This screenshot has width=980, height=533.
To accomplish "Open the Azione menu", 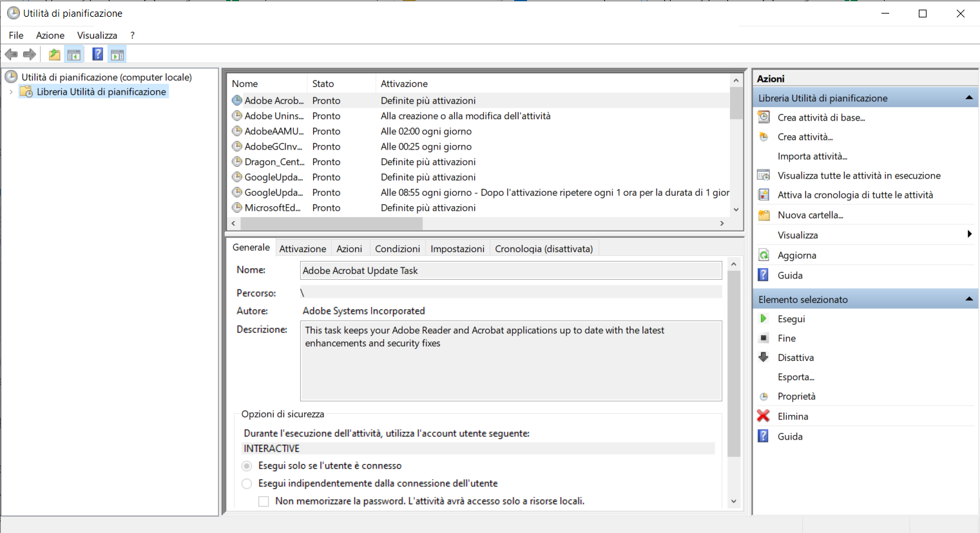I will click(50, 35).
